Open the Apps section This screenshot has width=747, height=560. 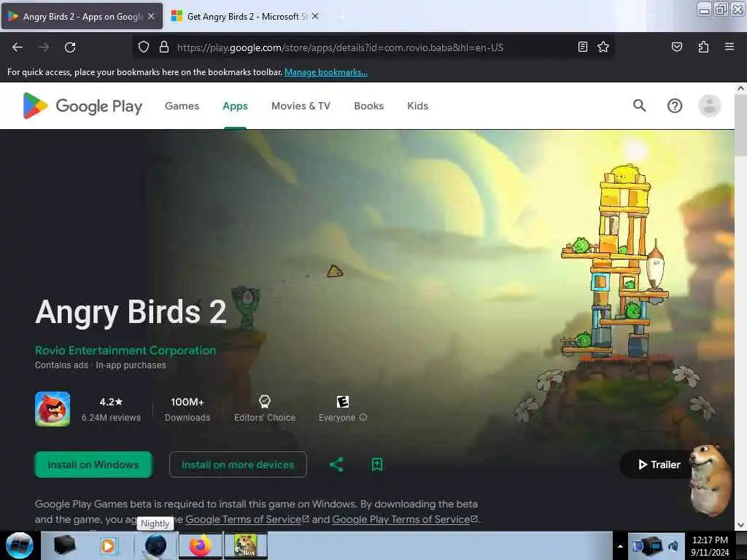tap(235, 106)
